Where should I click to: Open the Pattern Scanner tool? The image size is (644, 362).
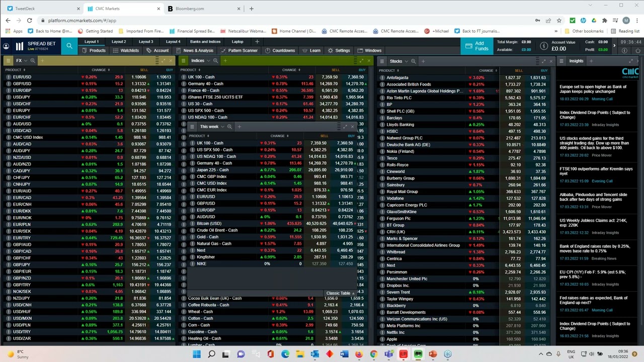[239, 51]
